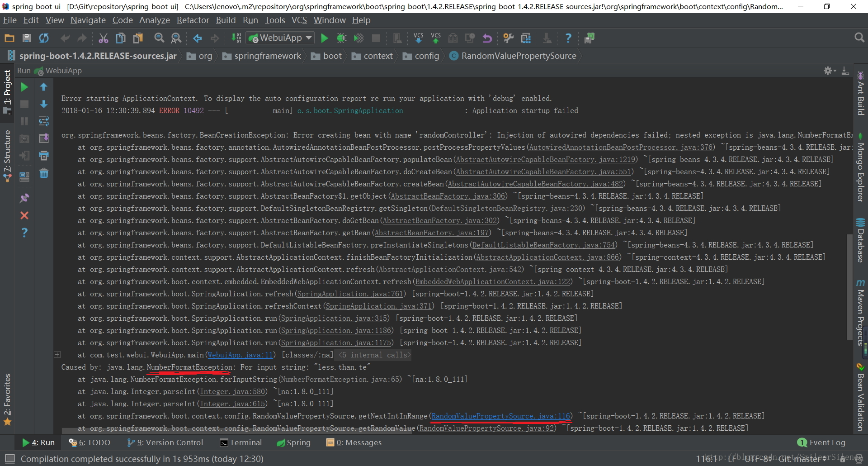
Task: Paste using clipboard toolbar icon
Action: [138, 38]
